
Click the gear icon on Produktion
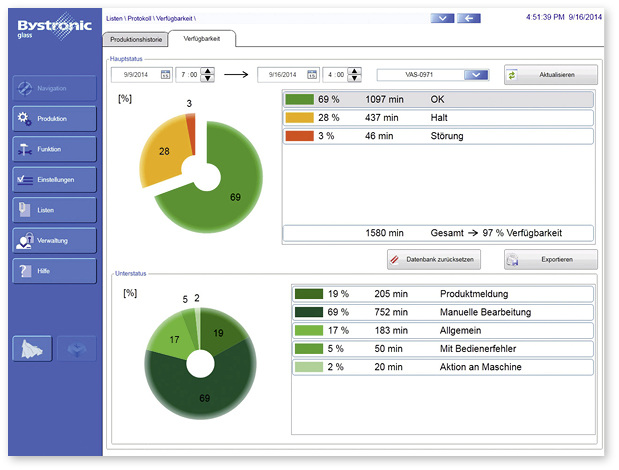pos(24,118)
